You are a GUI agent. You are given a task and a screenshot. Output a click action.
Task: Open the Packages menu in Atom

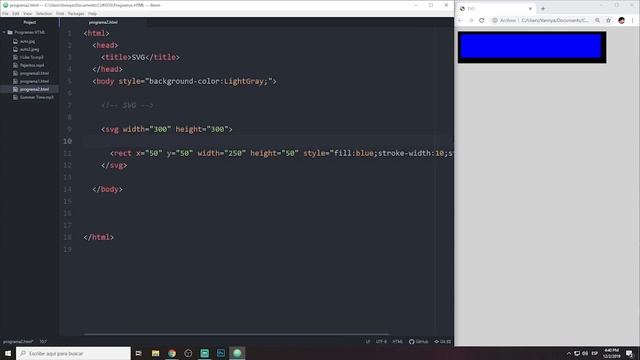[76, 13]
